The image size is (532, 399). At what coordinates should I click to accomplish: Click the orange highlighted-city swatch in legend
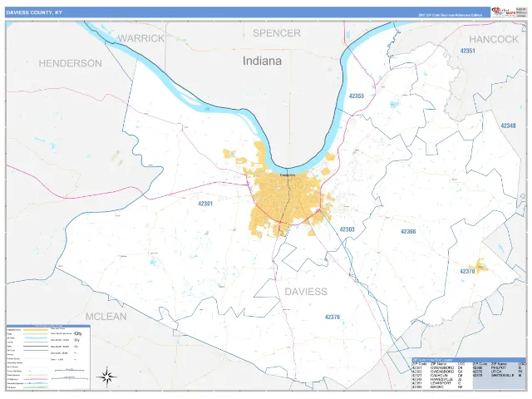tap(36, 330)
